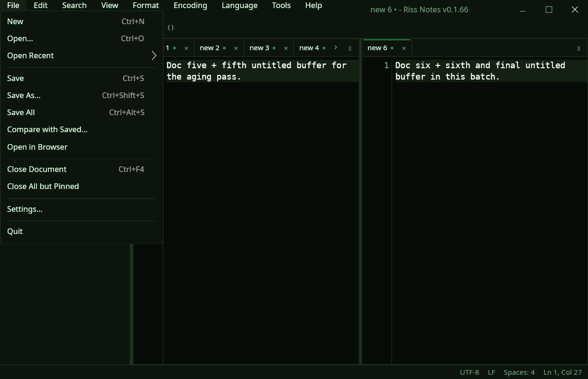Open the View menu
Screen dimensions: 588x379
point(110,6)
